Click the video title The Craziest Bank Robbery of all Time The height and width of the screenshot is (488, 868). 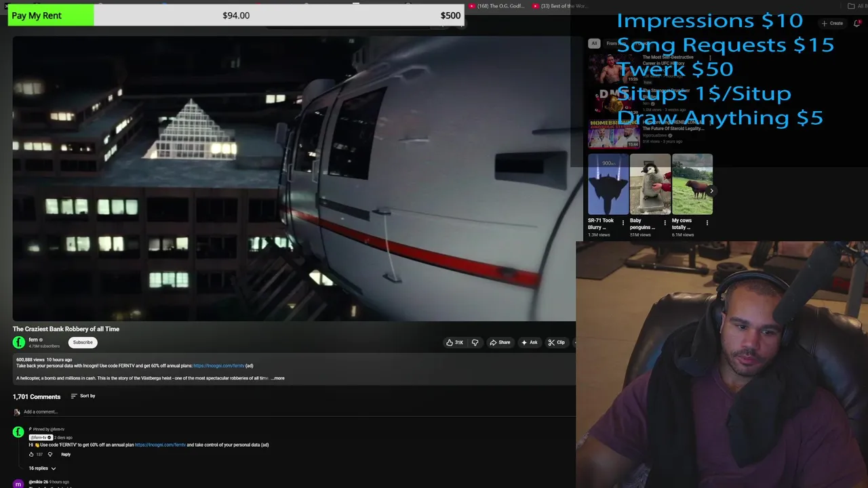pyautogui.click(x=66, y=329)
